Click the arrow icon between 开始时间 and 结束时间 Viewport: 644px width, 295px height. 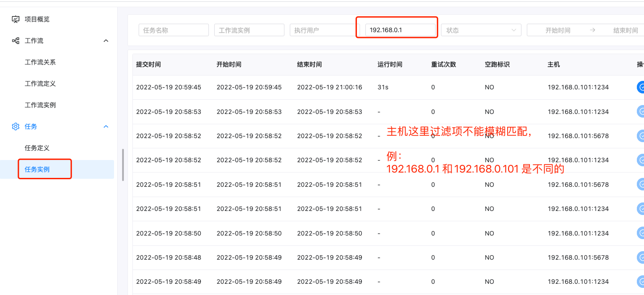[592, 29]
